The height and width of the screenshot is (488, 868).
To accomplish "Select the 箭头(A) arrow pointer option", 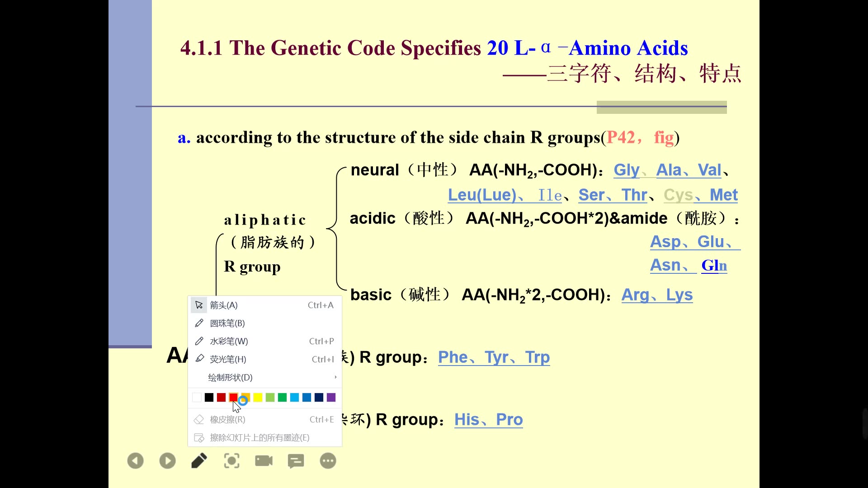I will (x=264, y=305).
